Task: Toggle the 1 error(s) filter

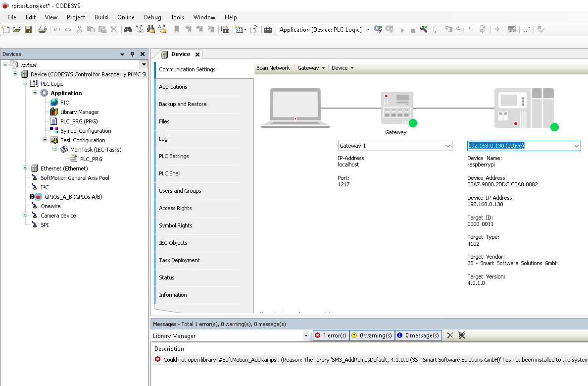Action: coord(331,335)
